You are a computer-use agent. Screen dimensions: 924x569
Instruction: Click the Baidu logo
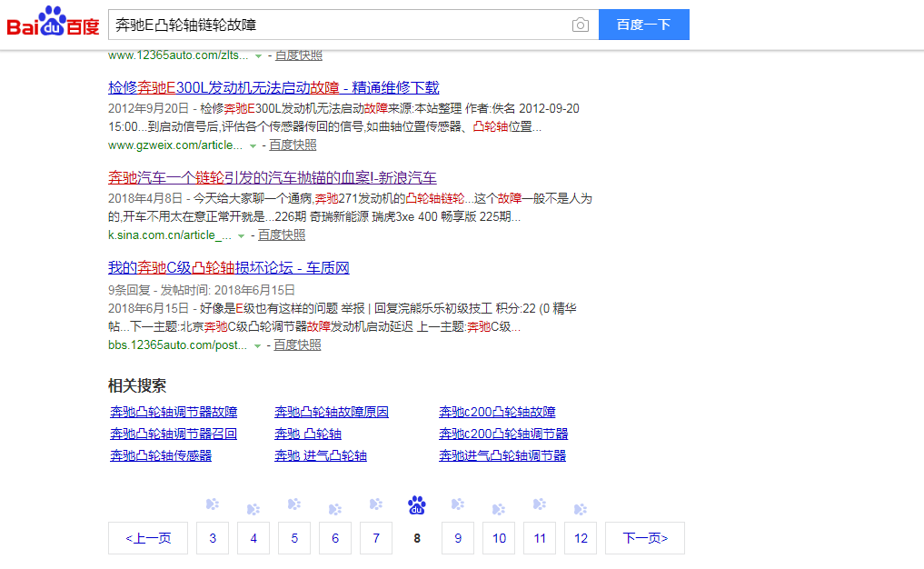(x=53, y=24)
